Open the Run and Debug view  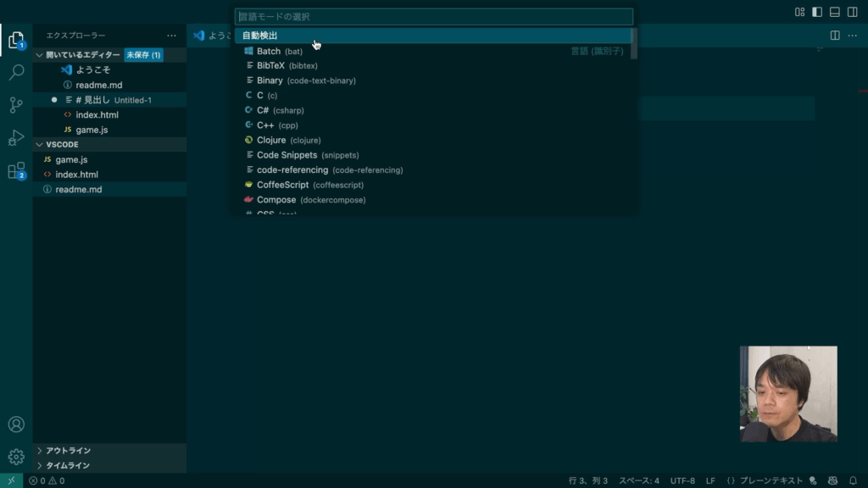click(x=16, y=138)
